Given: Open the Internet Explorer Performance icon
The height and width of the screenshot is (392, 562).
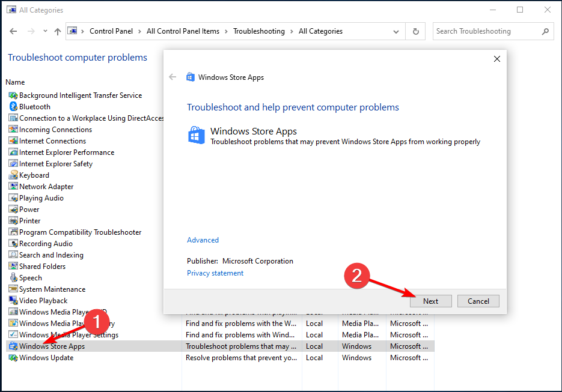Looking at the screenshot, I should pyautogui.click(x=13, y=152).
